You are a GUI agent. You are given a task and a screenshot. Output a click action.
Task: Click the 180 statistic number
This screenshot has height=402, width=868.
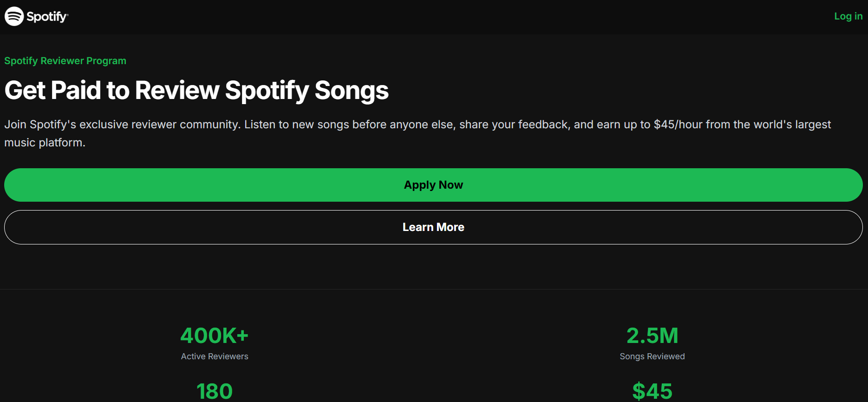pos(214,391)
